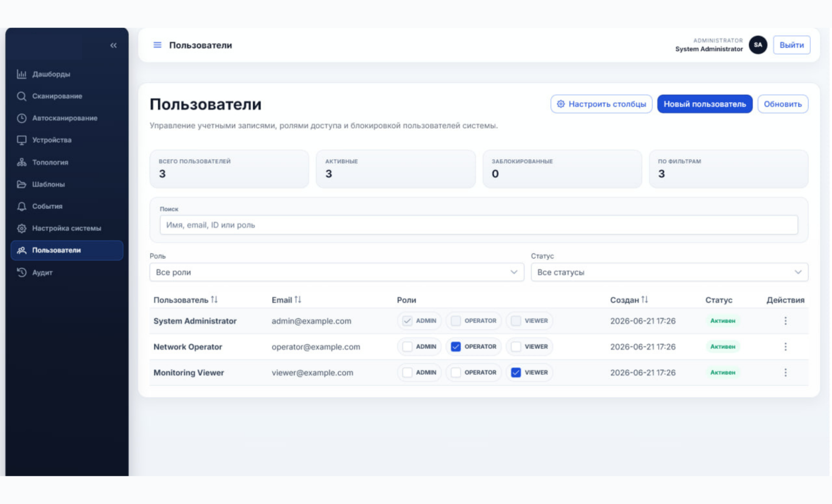Click Настроить столбцы button
The image size is (832, 504).
pyautogui.click(x=601, y=104)
